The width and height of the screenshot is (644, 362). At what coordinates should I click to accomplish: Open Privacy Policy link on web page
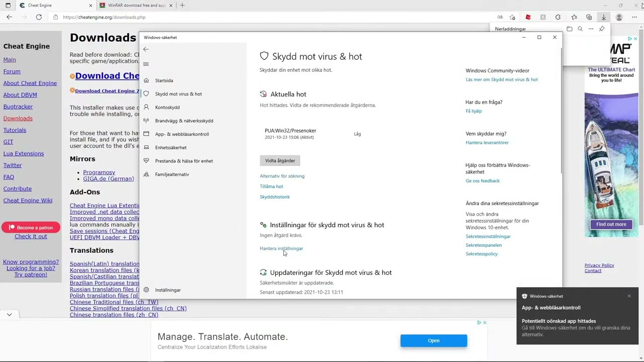click(x=599, y=265)
